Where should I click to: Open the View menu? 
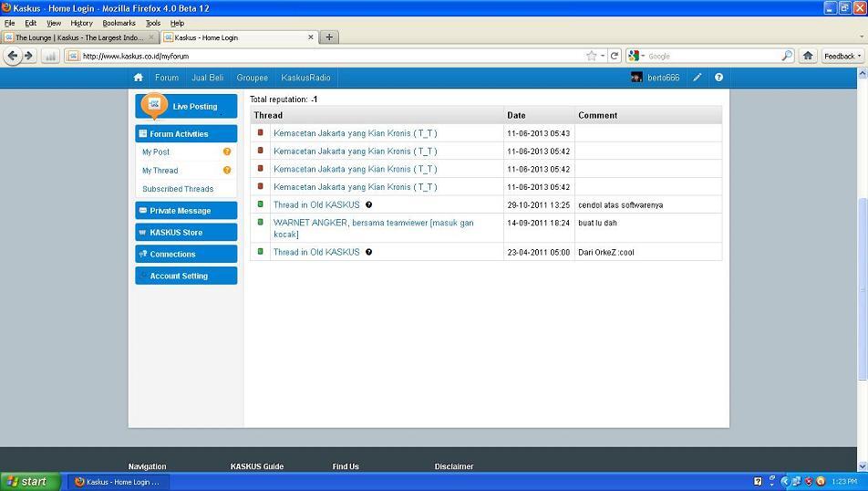54,24
